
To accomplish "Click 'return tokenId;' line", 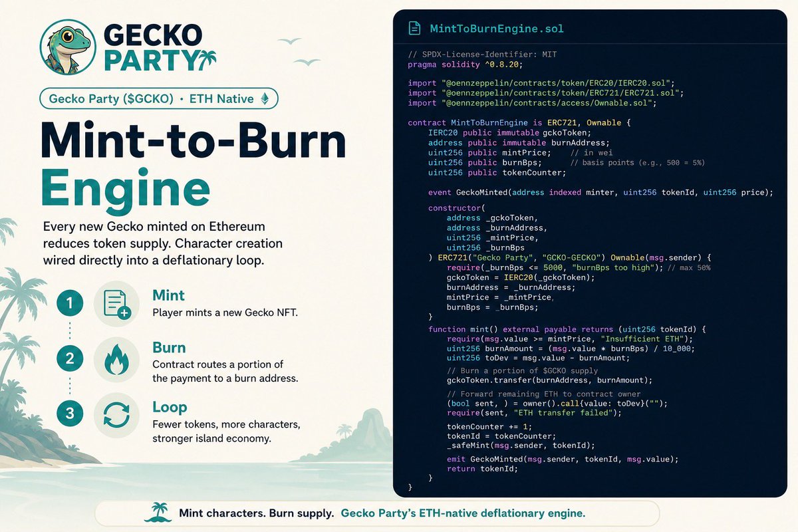I will pos(481,469).
